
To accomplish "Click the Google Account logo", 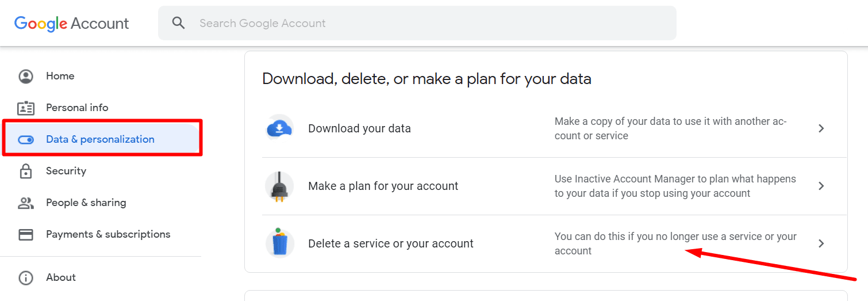I will coord(72,24).
